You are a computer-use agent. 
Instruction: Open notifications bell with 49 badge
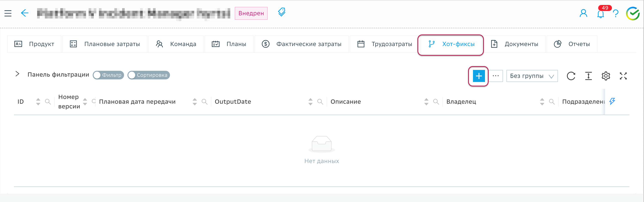[x=600, y=14]
